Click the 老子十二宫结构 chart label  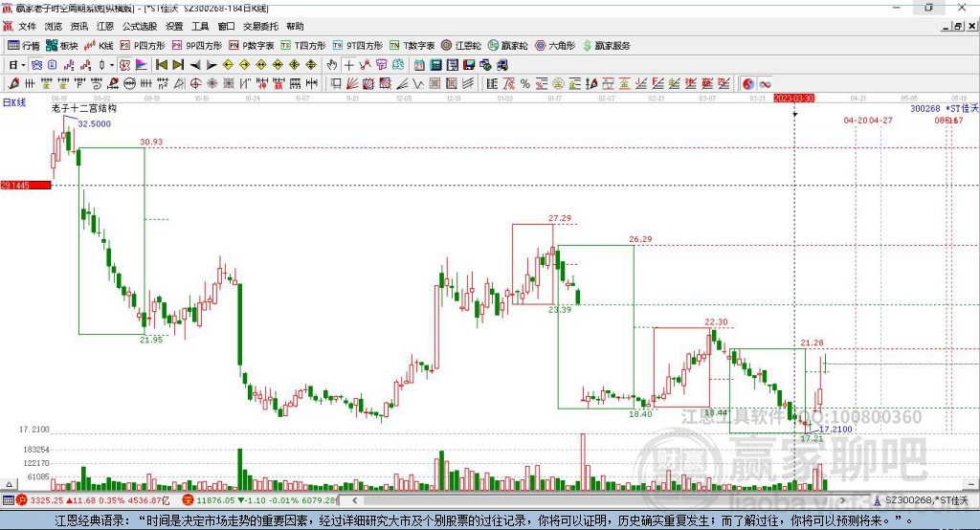[x=84, y=108]
